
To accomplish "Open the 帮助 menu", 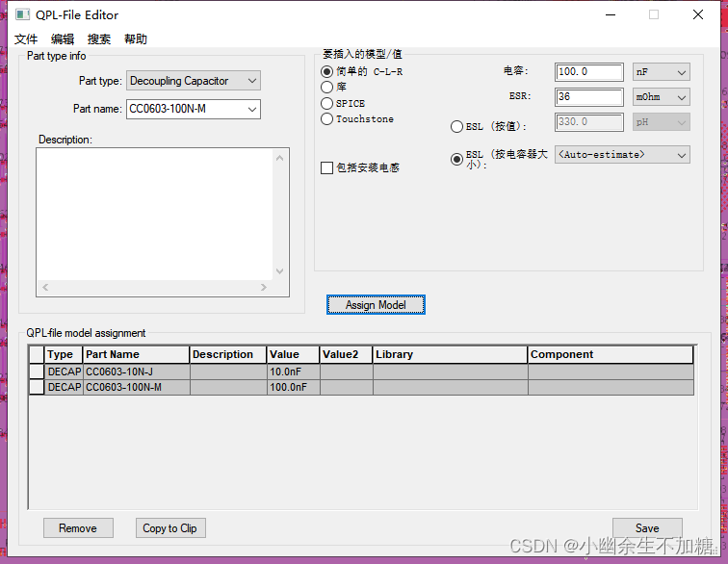I will point(136,39).
